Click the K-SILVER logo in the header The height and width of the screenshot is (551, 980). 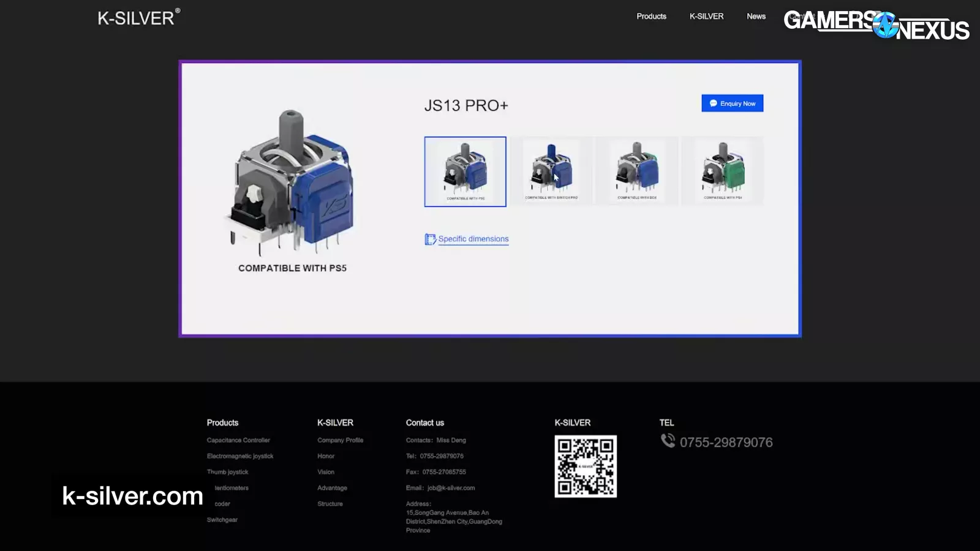[x=139, y=17]
